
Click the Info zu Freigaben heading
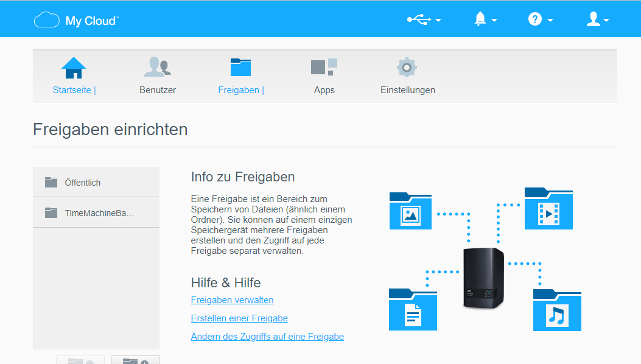pyautogui.click(x=243, y=177)
